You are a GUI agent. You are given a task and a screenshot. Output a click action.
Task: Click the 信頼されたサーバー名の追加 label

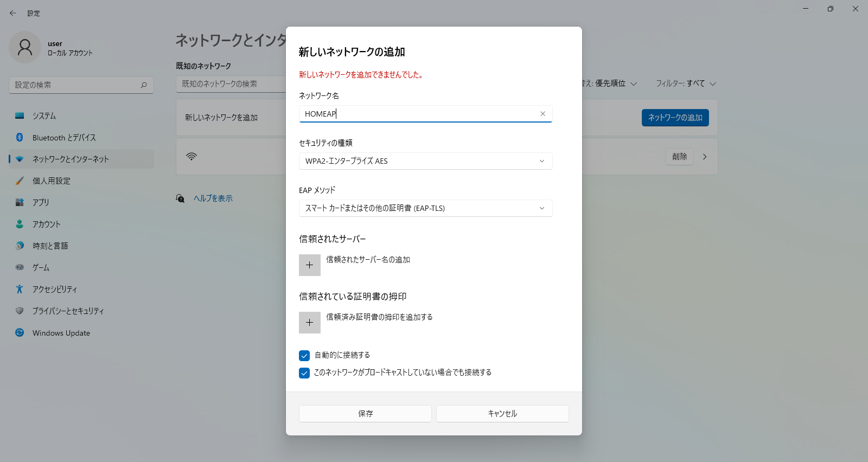(x=368, y=260)
